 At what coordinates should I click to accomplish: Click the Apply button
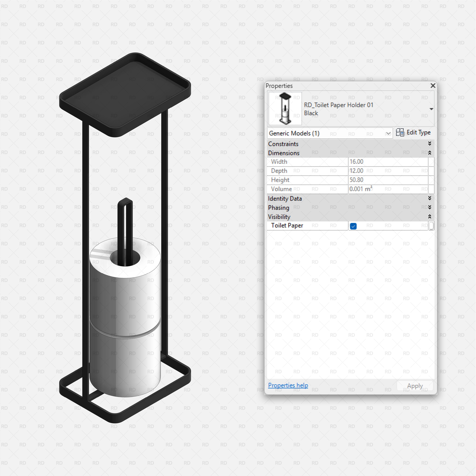tap(415, 386)
